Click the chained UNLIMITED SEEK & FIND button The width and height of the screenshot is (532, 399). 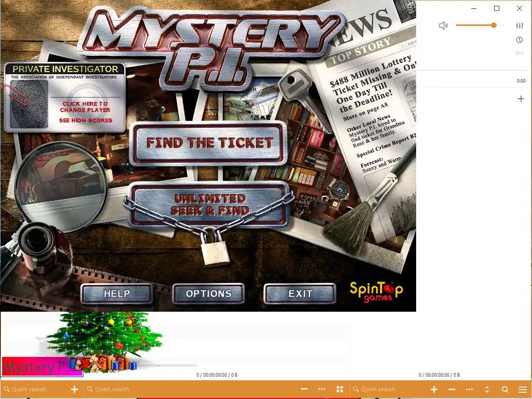(x=209, y=205)
